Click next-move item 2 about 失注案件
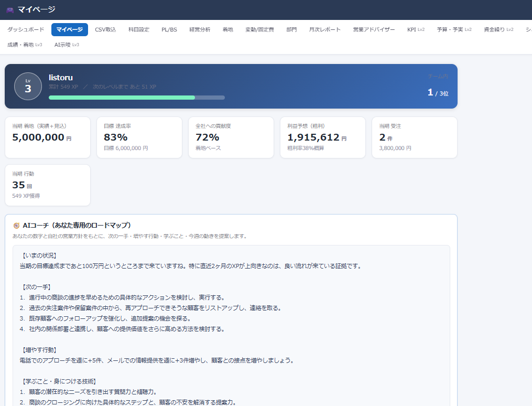 pos(150,308)
